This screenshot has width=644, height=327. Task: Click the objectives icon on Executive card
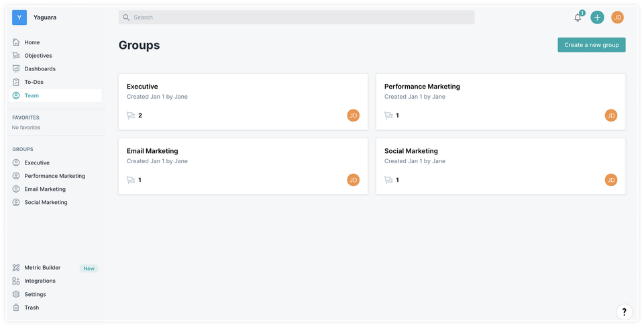coord(131,115)
